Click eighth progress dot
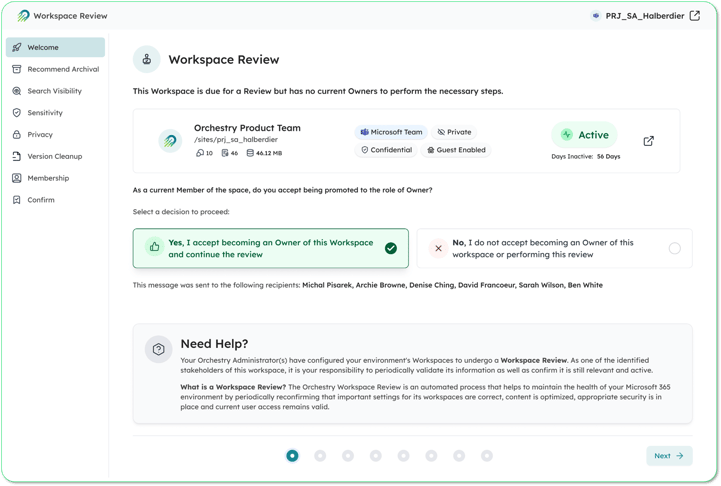Viewport: 721px width, 486px height. coord(487,456)
